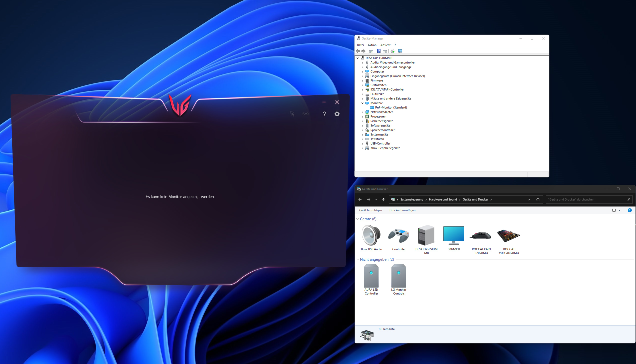The width and height of the screenshot is (636, 364).
Task: Select LG Monitor Controls device
Action: [399, 276]
